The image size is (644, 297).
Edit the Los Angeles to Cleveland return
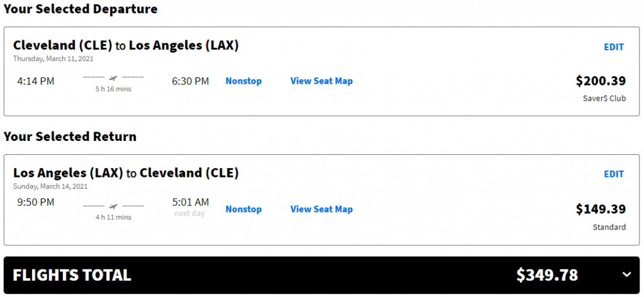[614, 174]
